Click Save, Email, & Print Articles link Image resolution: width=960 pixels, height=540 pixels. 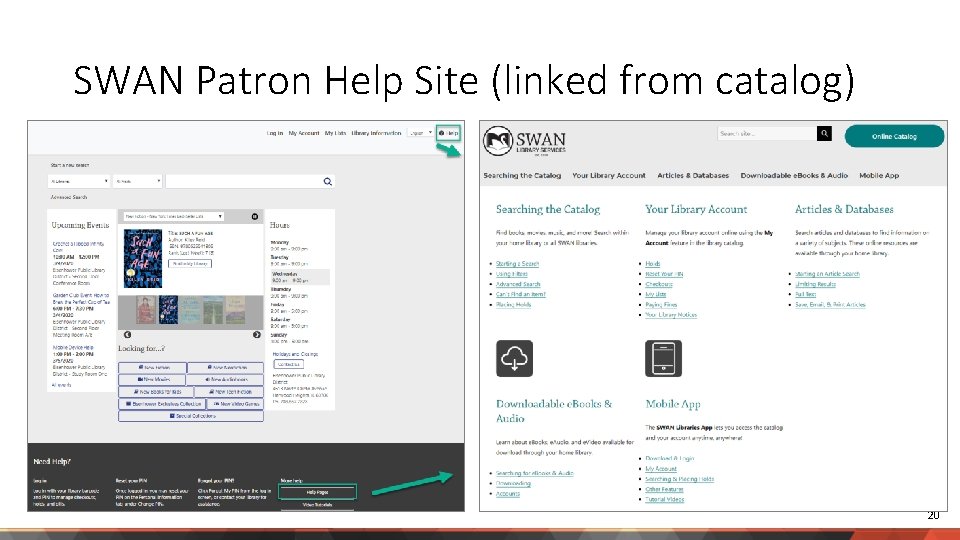(830, 304)
